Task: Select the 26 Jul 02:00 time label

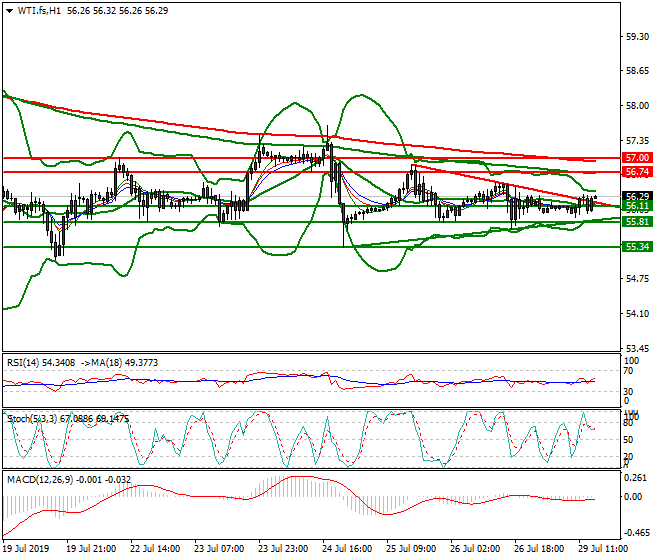Action: pos(475,549)
